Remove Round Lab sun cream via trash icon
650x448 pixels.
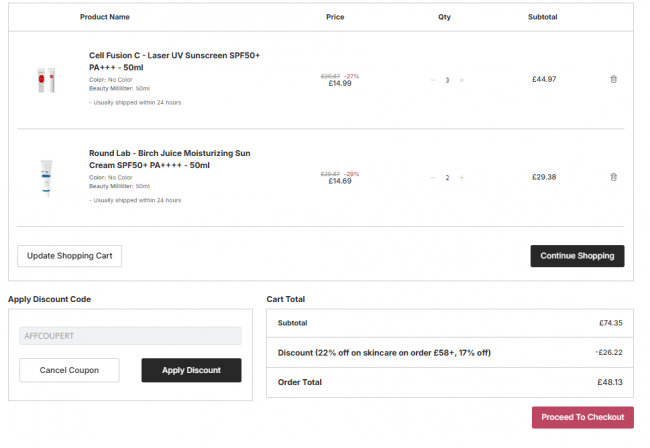(x=614, y=177)
